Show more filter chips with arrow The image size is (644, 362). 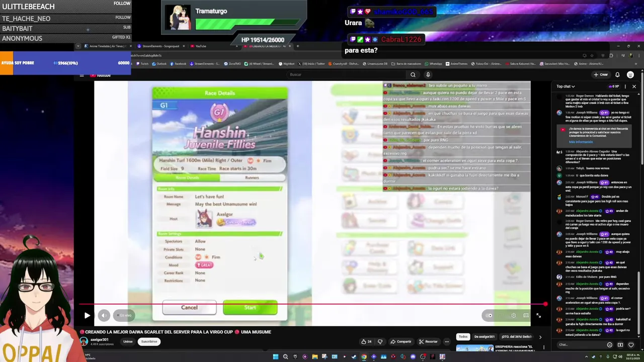tap(540, 337)
